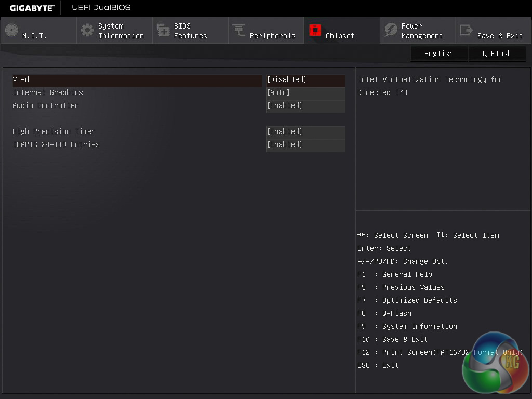
Task: Select the Chipset tab
Action: pyautogui.click(x=342, y=30)
